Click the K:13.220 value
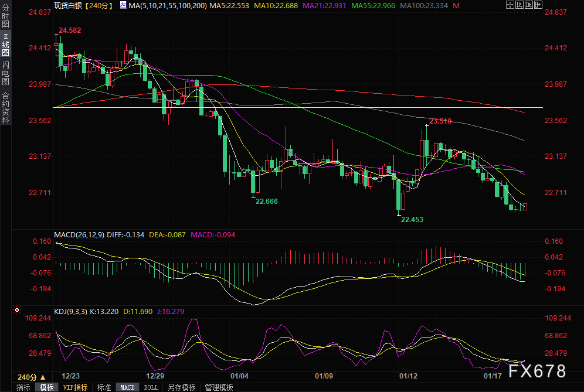The height and width of the screenshot is (392, 584). [104, 312]
